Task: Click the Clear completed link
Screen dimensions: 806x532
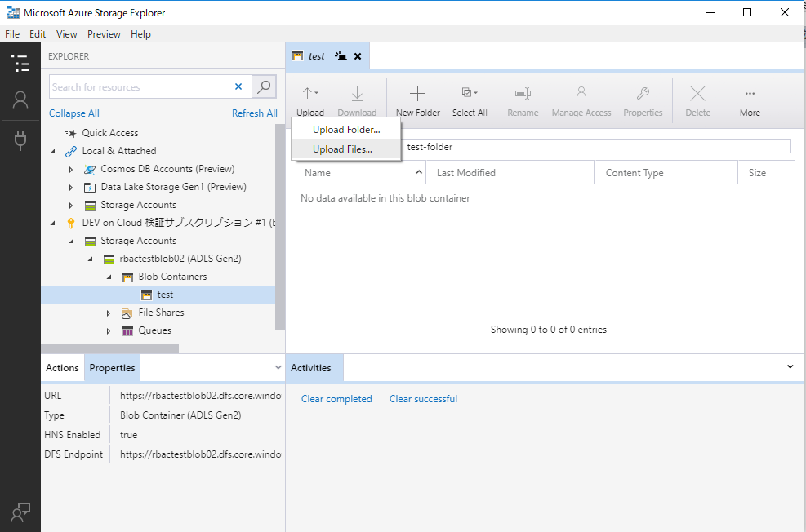Action: point(336,399)
